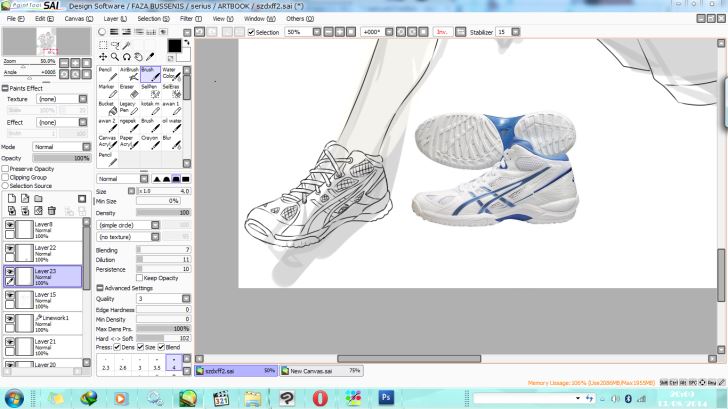
Task: Toggle Preserve Opacity checkbox
Action: tap(5, 169)
